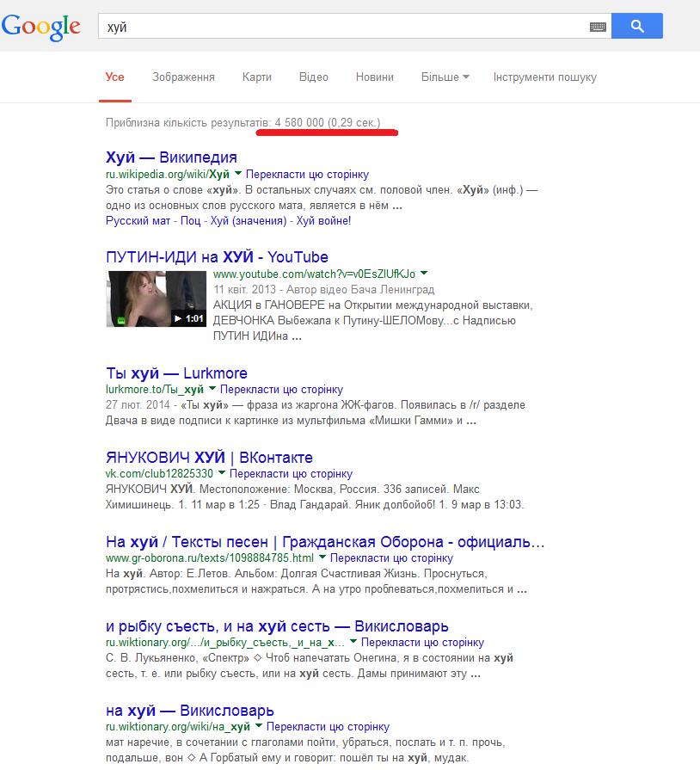Screen dimensions: 700x770
Task: Click the 27 лют. 2014 snippet date
Action: coord(138,405)
